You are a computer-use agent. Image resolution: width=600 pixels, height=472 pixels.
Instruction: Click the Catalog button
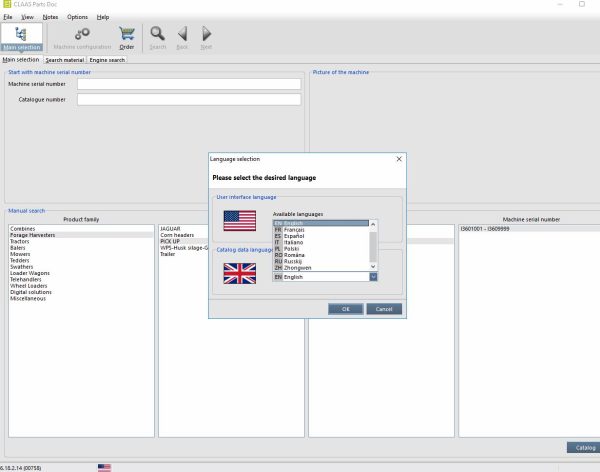(585, 448)
